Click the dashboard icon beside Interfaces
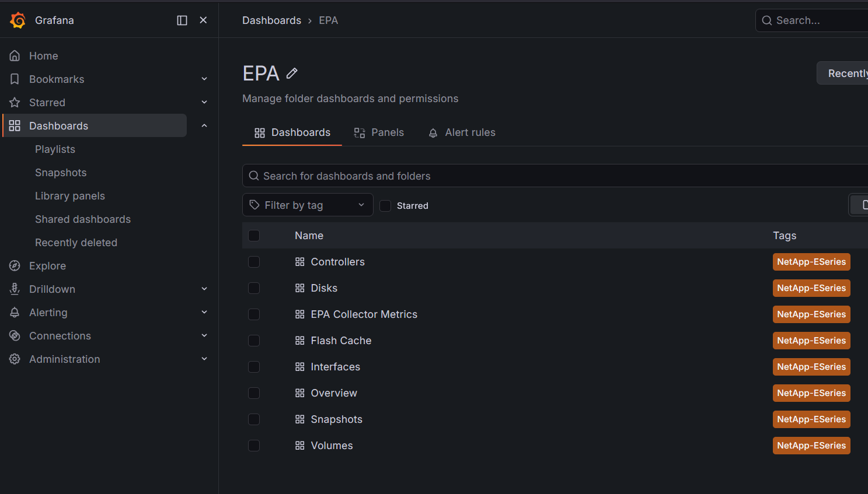The image size is (868, 494). (x=300, y=367)
